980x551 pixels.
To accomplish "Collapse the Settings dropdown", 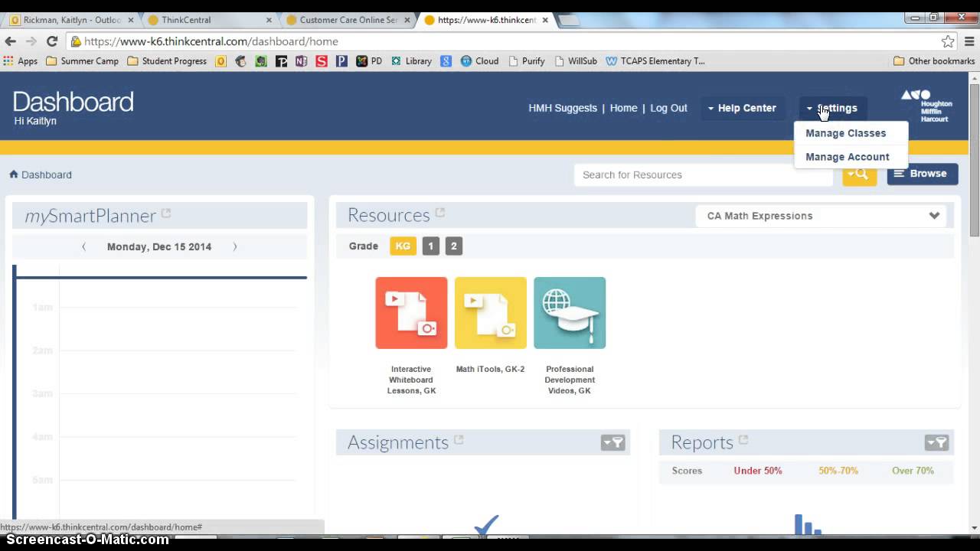I will pyautogui.click(x=833, y=108).
